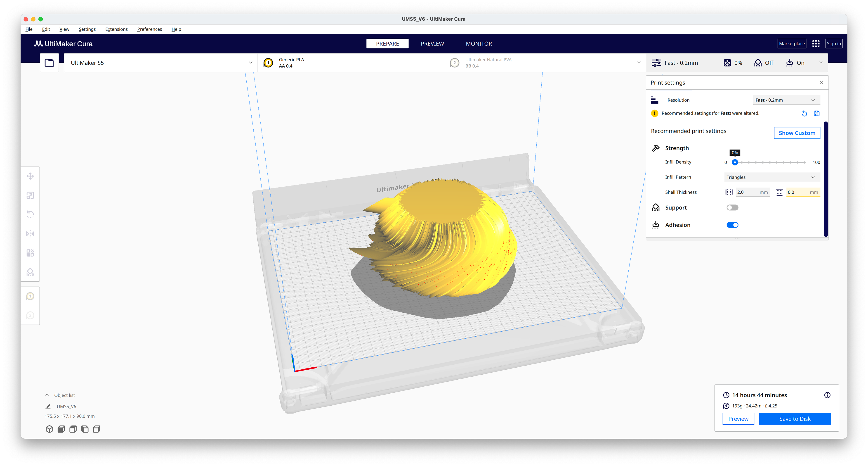Select the Support Blocker tool
The width and height of the screenshot is (868, 466).
click(x=30, y=272)
